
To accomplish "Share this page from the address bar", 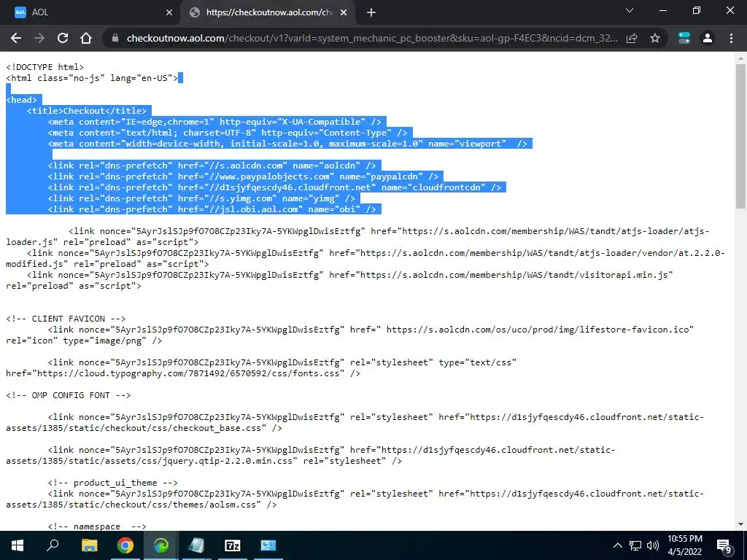I will pos(632,38).
